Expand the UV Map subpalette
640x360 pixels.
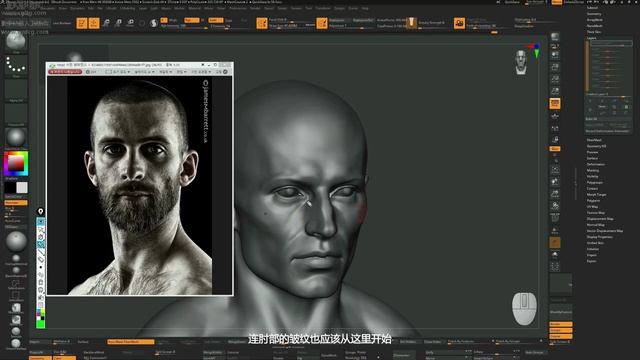click(592, 207)
